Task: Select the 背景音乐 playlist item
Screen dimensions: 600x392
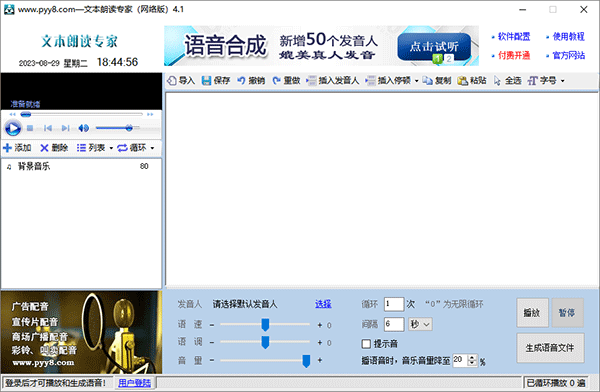Action: pos(81,166)
